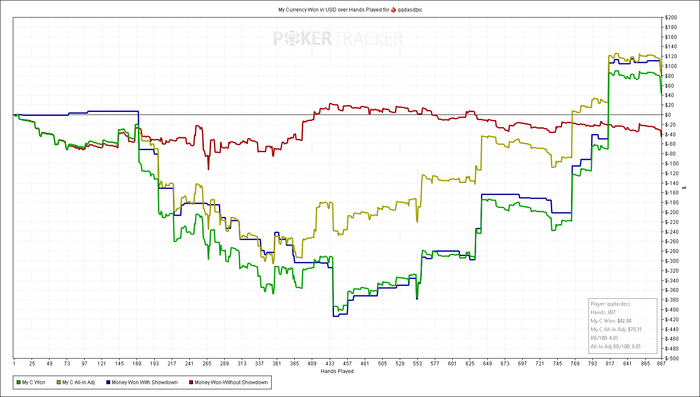Viewport: 700px width, 397px height.
Task: Click the red player icon in the title
Action: coord(393,9)
